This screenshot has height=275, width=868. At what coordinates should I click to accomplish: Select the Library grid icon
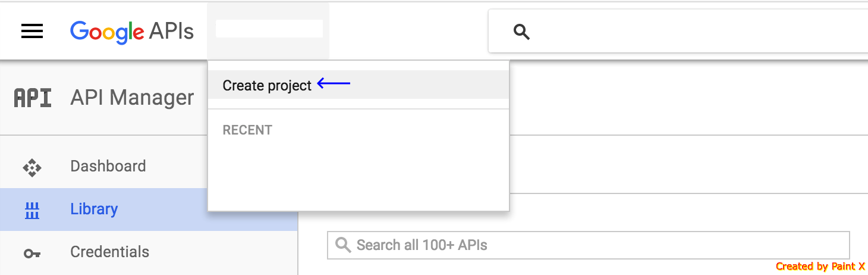pos(32,210)
